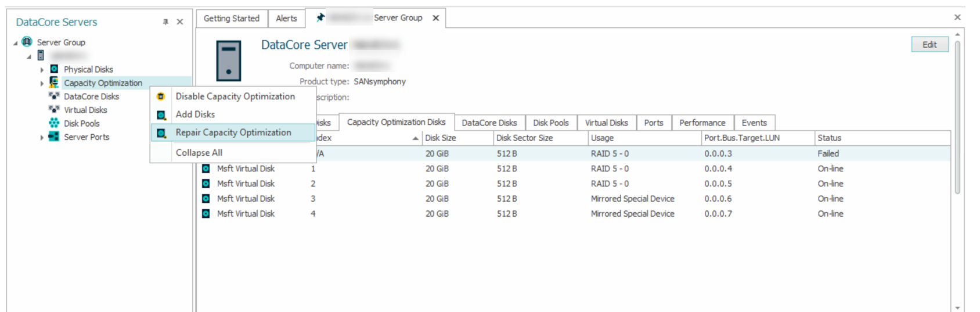Click the Disk Pools tree icon

(54, 123)
